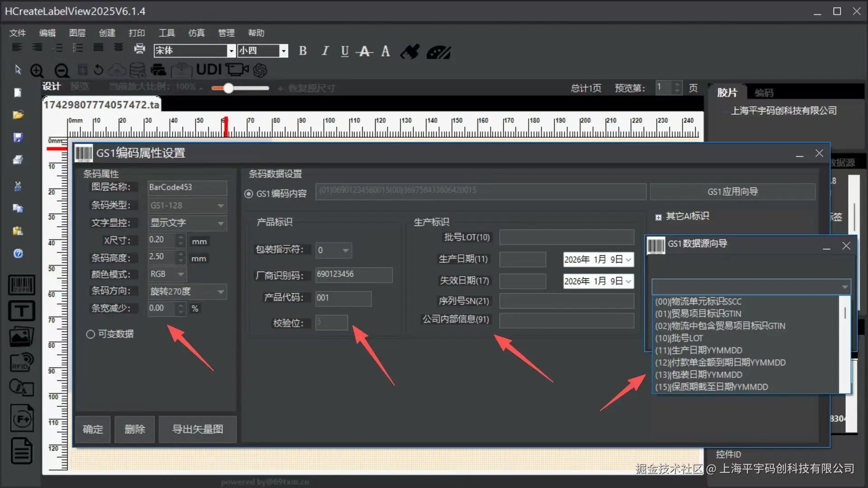Screen dimensions: 868x488
Task: Click the RFID tool icon
Action: (x=21, y=362)
